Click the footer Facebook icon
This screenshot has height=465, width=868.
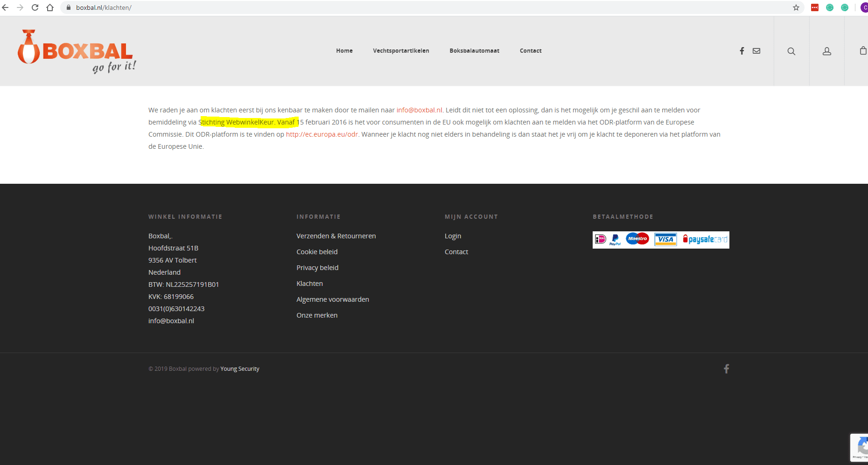click(726, 369)
